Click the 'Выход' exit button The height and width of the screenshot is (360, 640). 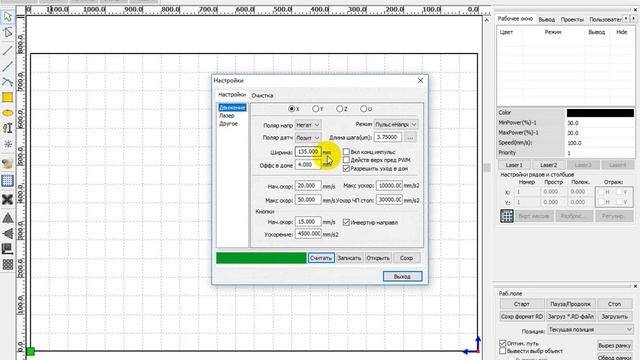pos(402,276)
